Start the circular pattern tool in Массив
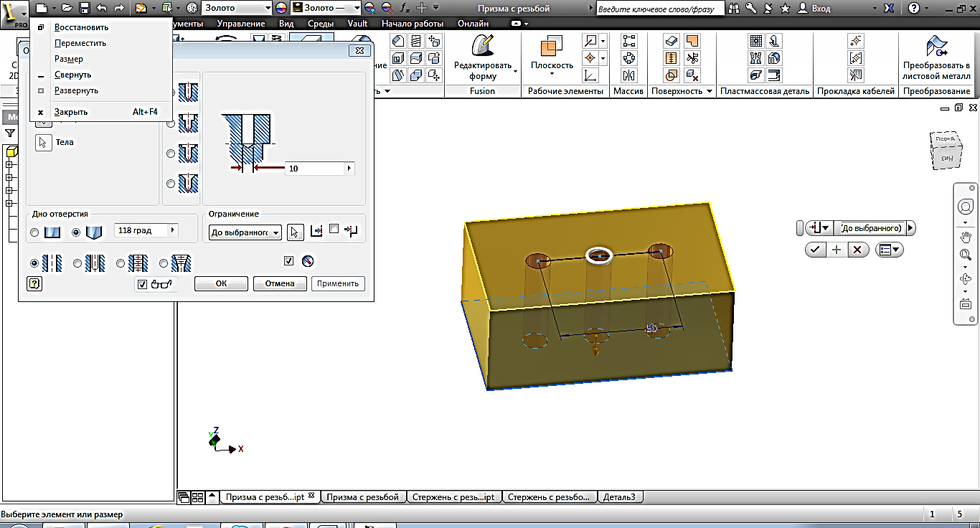Viewport: 980px width, 528px height. pyautogui.click(x=629, y=58)
